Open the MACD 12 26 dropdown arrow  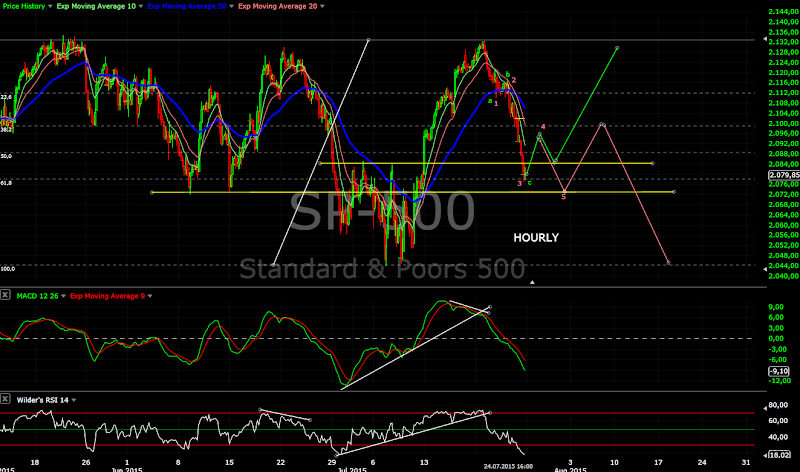click(x=63, y=296)
